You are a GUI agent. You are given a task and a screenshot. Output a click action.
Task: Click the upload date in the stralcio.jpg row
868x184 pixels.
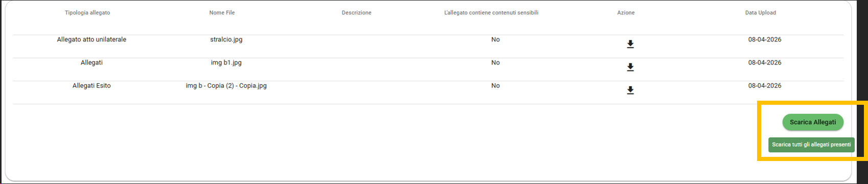tap(765, 39)
